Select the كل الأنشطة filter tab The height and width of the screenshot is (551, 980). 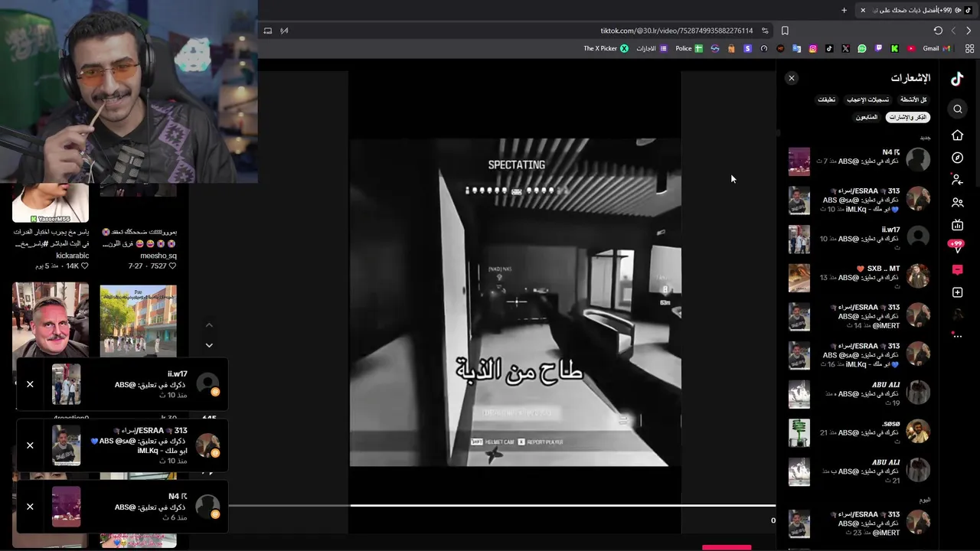click(x=913, y=99)
